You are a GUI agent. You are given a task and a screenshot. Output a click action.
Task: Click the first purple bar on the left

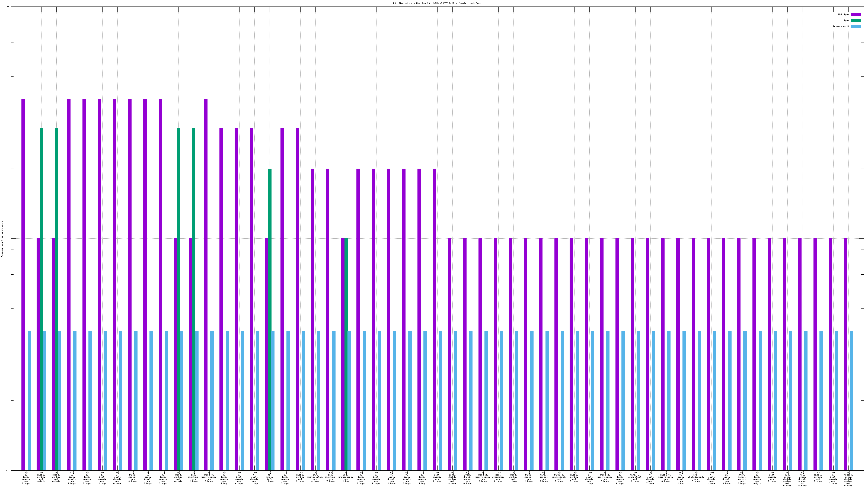point(23,269)
